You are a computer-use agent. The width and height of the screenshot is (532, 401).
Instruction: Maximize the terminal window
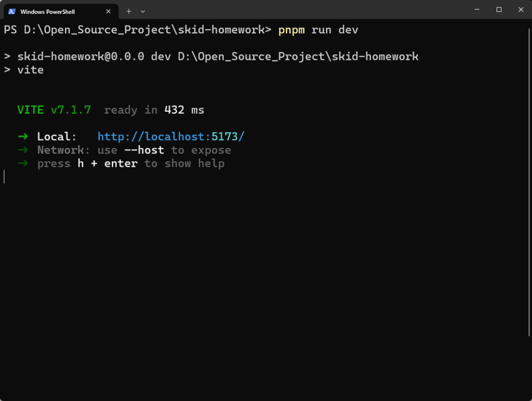click(499, 9)
